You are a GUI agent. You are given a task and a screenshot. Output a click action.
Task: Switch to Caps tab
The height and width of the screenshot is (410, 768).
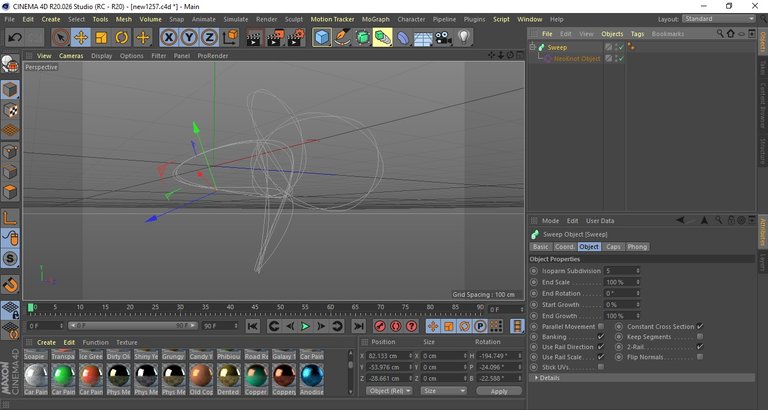coord(613,247)
